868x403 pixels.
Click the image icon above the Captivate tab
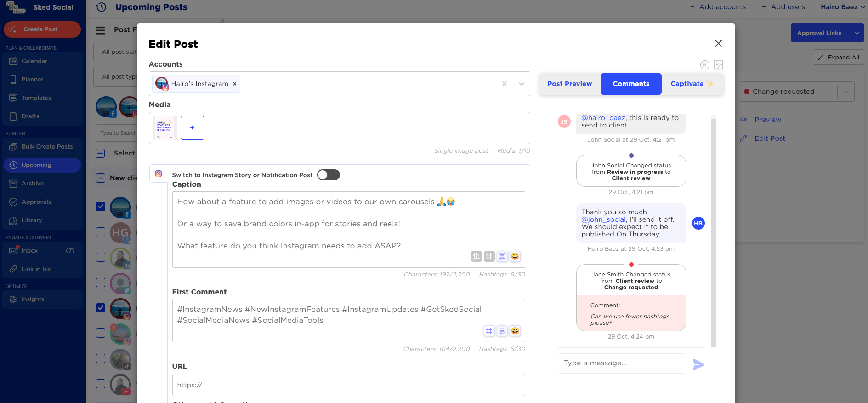pyautogui.click(x=719, y=65)
